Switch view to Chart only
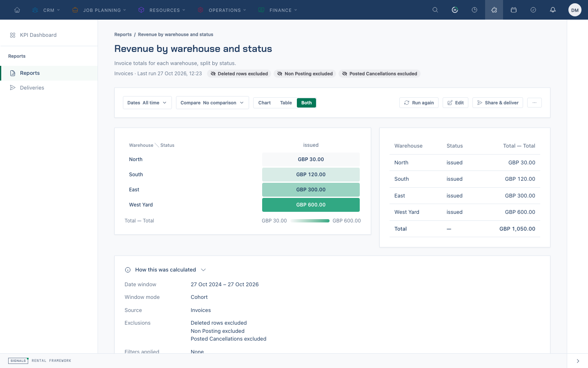 point(265,103)
